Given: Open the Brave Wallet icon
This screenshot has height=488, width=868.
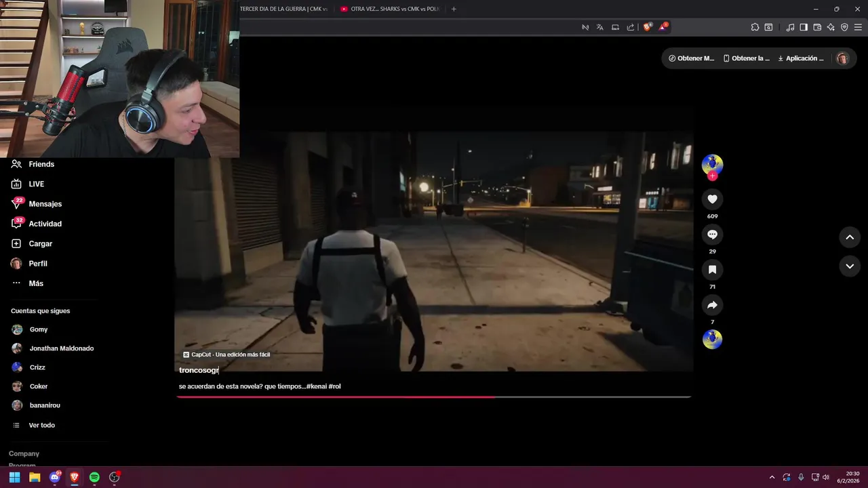Looking at the screenshot, I should tap(817, 27).
